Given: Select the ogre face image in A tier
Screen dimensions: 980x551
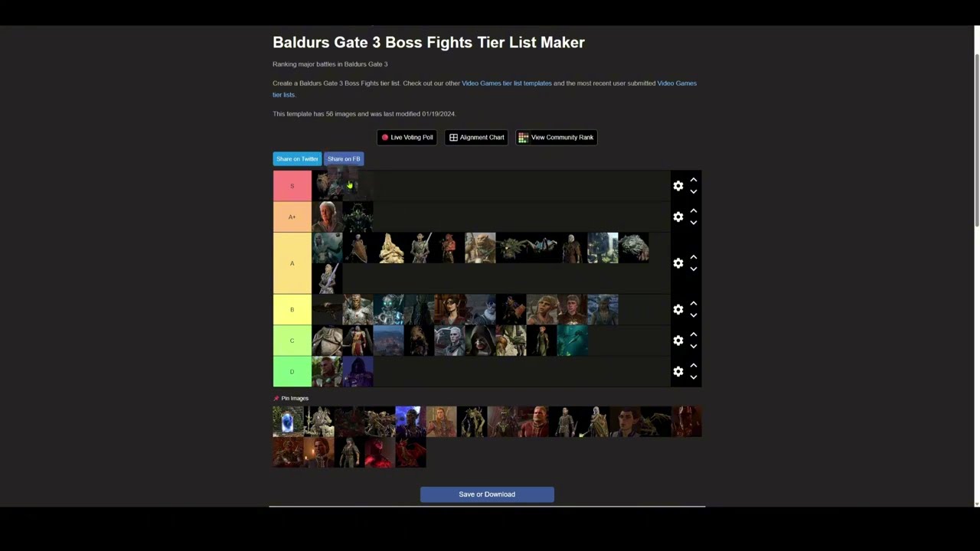Looking at the screenshot, I should (x=480, y=248).
